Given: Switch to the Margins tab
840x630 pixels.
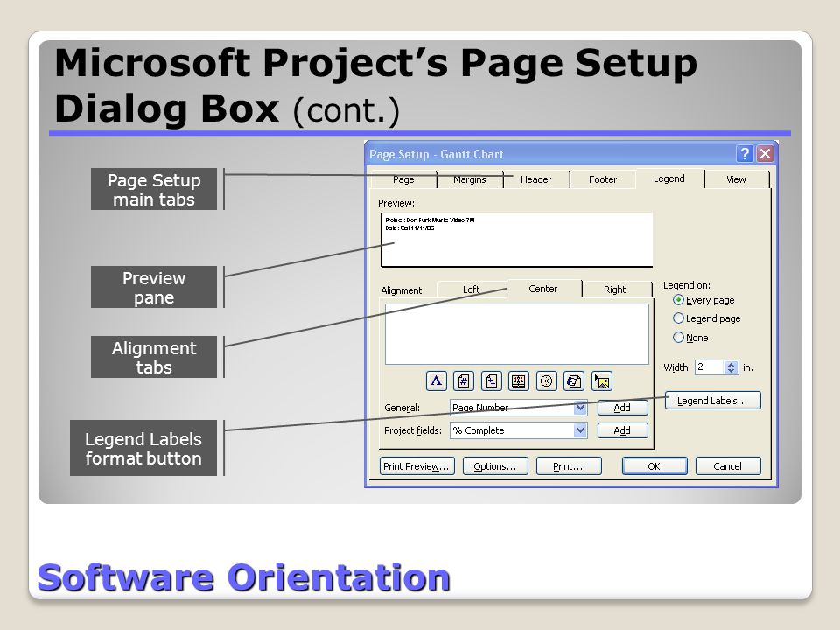Looking at the screenshot, I should pos(470,179).
